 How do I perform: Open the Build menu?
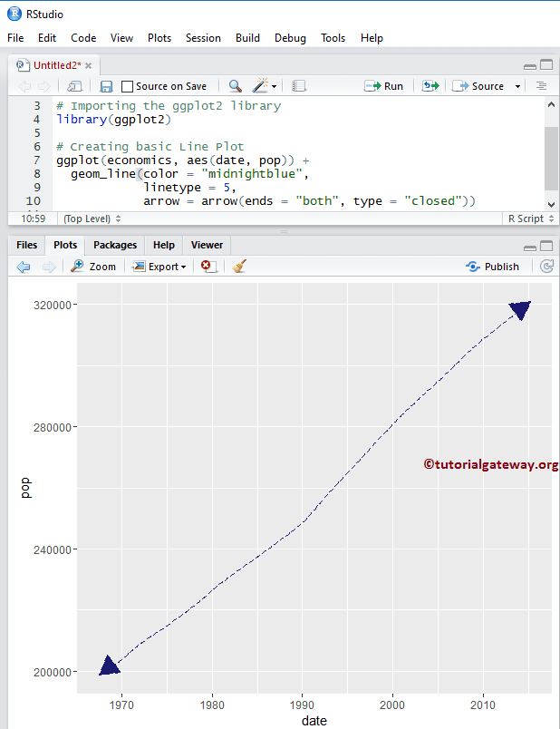(x=247, y=38)
